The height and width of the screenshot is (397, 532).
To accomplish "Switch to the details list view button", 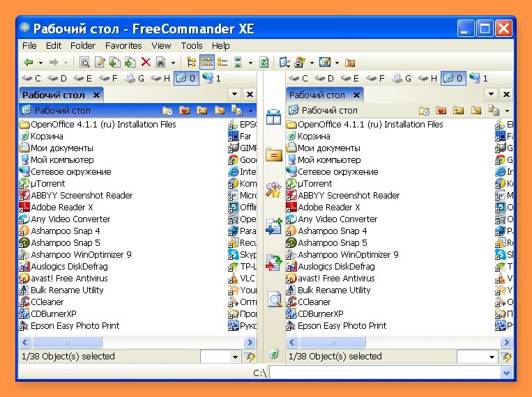I will point(222,63).
